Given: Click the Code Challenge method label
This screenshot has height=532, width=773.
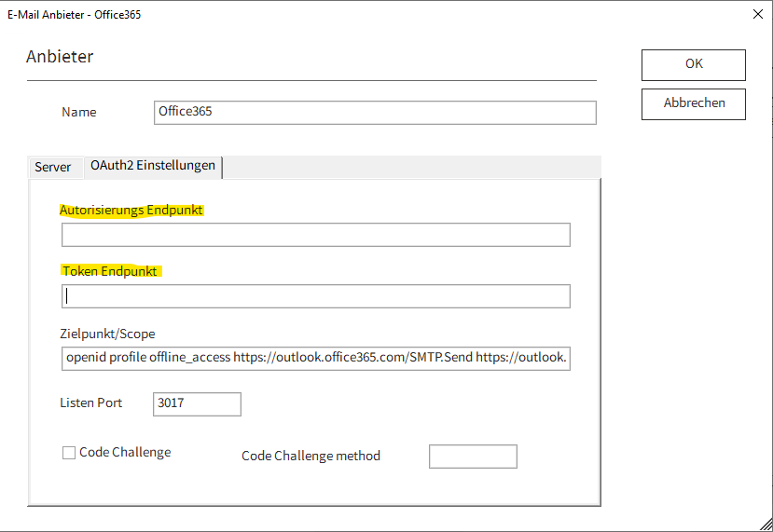Looking at the screenshot, I should pos(311,457).
